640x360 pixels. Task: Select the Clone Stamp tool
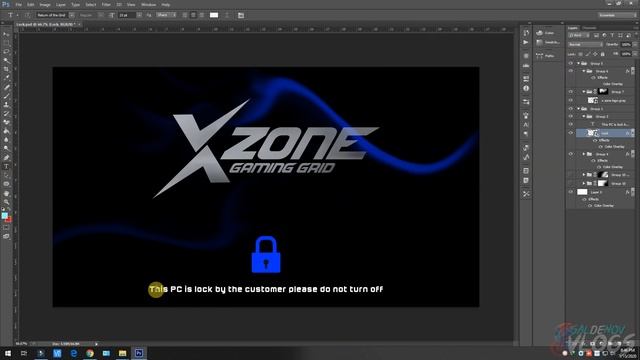click(7, 105)
